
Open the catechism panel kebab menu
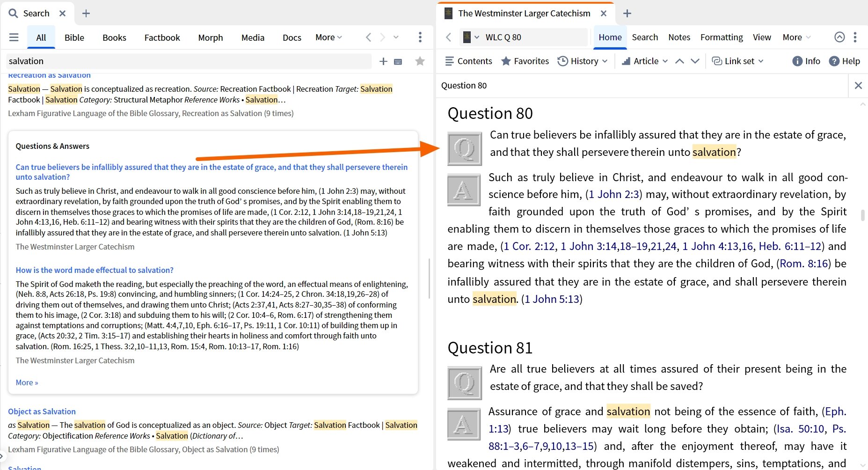point(855,37)
